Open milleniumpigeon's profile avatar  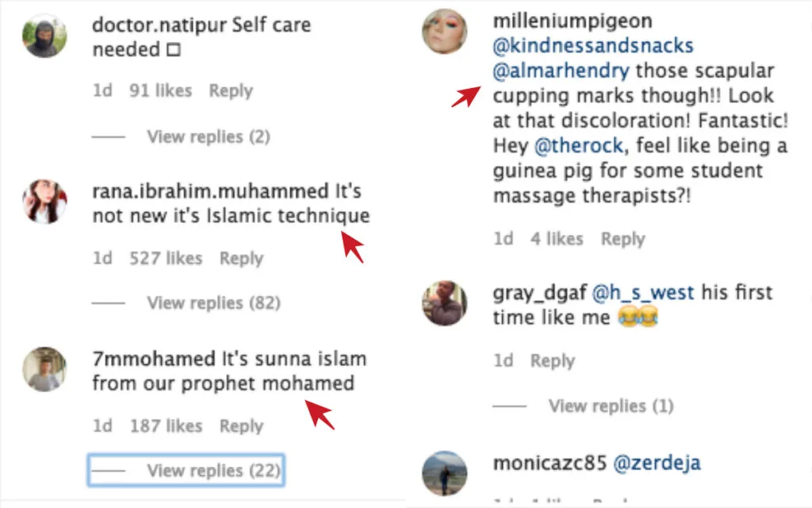pos(445,33)
